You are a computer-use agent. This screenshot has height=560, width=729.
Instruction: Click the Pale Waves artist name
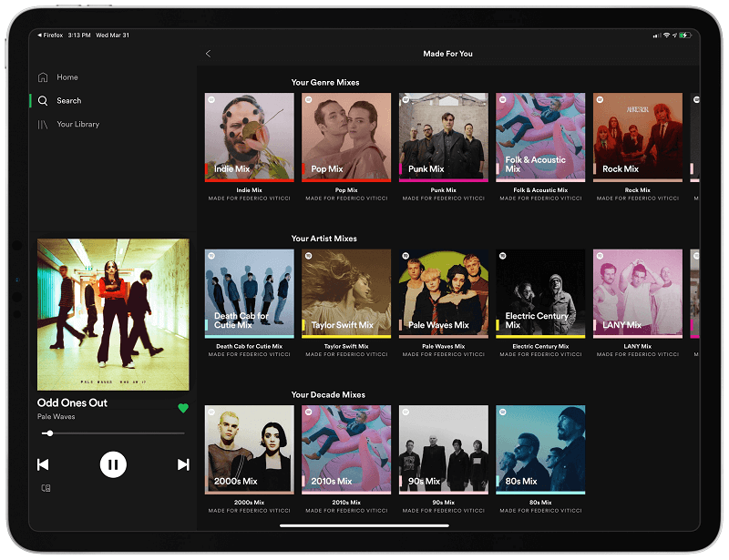[56, 416]
